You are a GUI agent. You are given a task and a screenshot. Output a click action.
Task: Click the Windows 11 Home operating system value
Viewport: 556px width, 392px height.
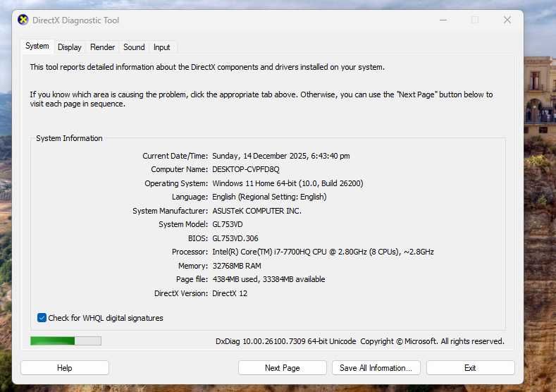288,183
